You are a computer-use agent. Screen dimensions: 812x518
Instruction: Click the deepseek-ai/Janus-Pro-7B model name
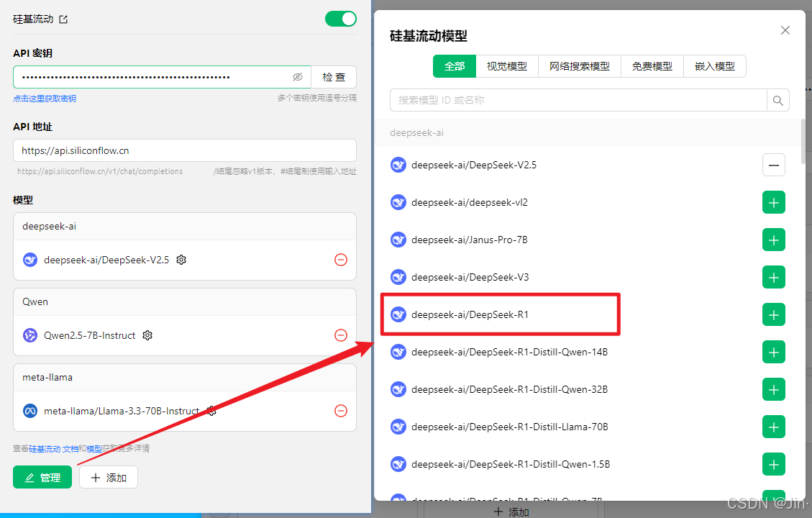(469, 240)
